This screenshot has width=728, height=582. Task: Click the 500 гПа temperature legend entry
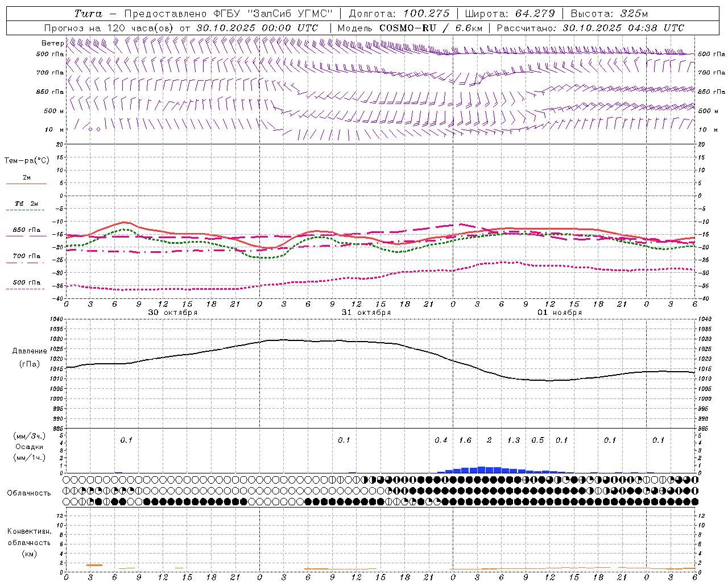pyautogui.click(x=26, y=285)
